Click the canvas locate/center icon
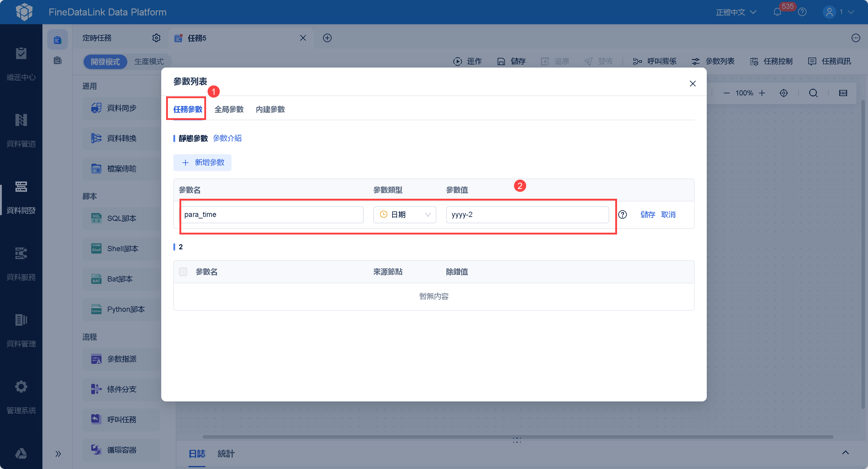Image resolution: width=868 pixels, height=469 pixels. pyautogui.click(x=783, y=93)
